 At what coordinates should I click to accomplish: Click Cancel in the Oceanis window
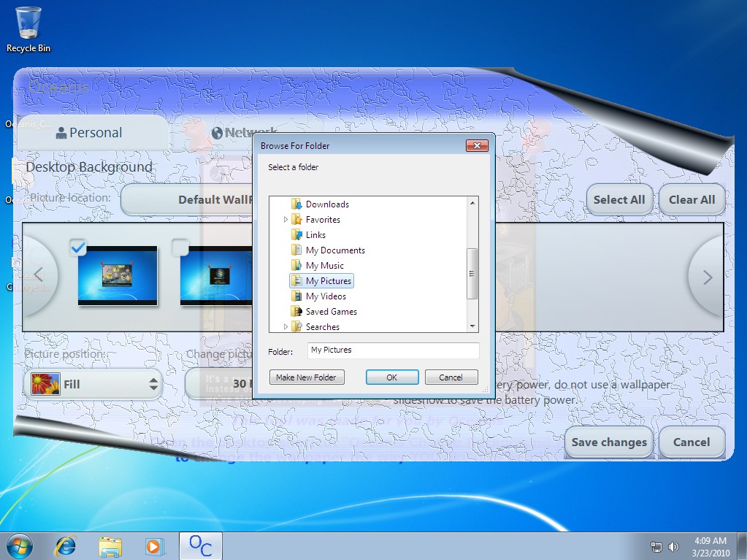(692, 442)
